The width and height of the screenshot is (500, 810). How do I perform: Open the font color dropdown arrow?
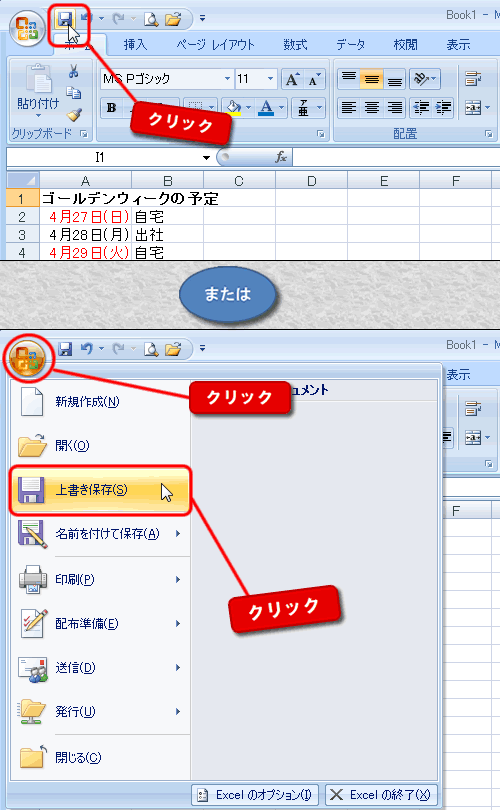click(282, 108)
